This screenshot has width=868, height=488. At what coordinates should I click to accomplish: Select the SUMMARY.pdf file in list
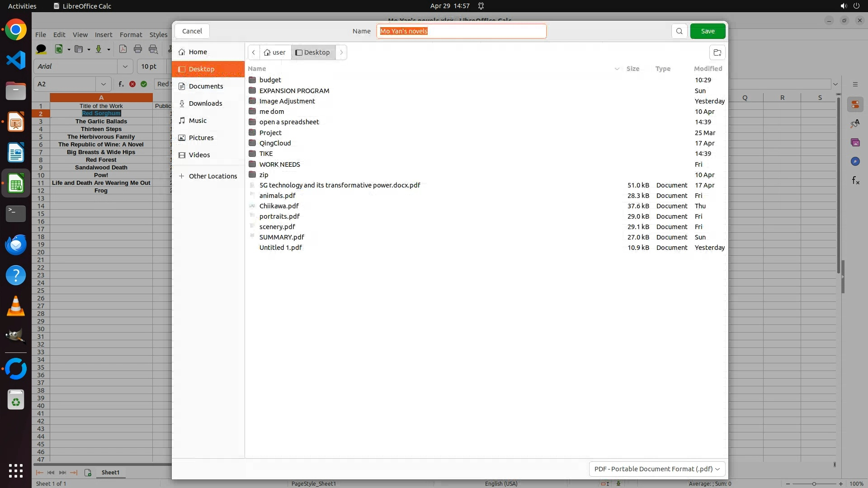281,237
